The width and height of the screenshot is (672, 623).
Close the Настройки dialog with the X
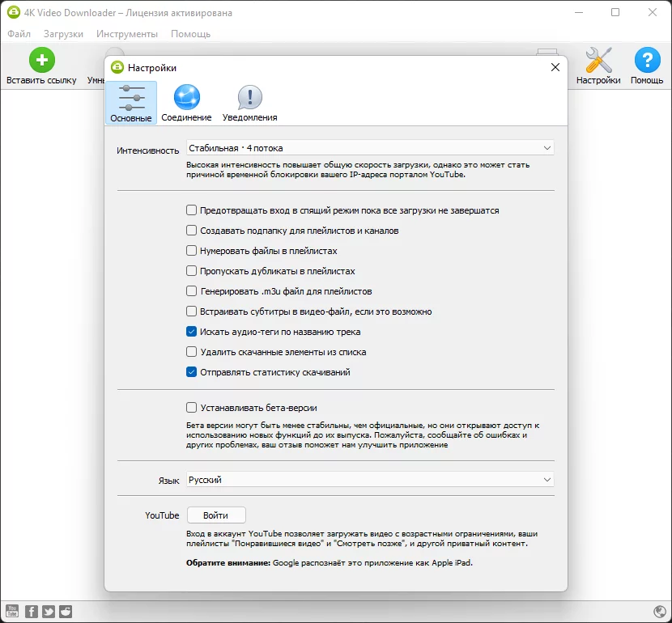click(x=555, y=67)
